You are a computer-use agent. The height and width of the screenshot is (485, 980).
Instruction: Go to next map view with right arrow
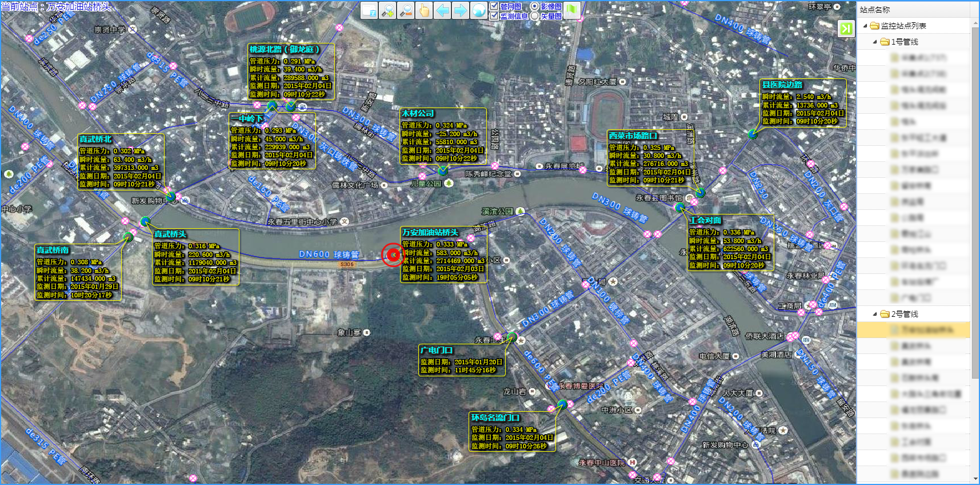(461, 10)
